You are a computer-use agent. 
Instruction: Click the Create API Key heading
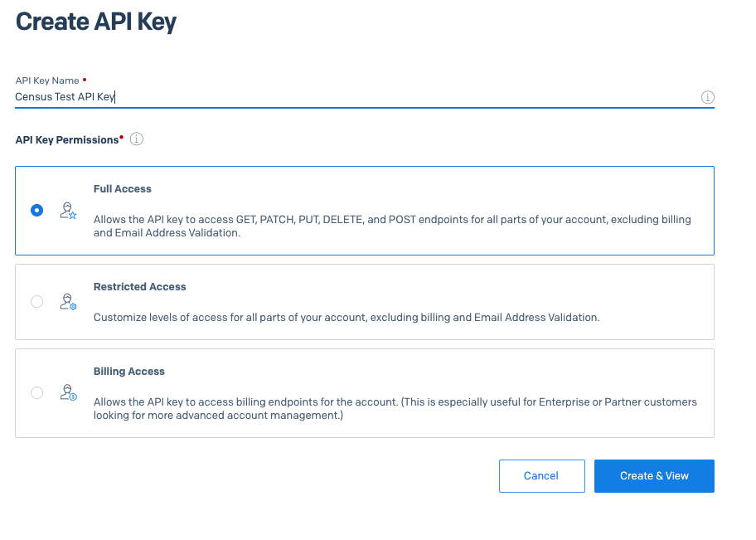point(96,22)
